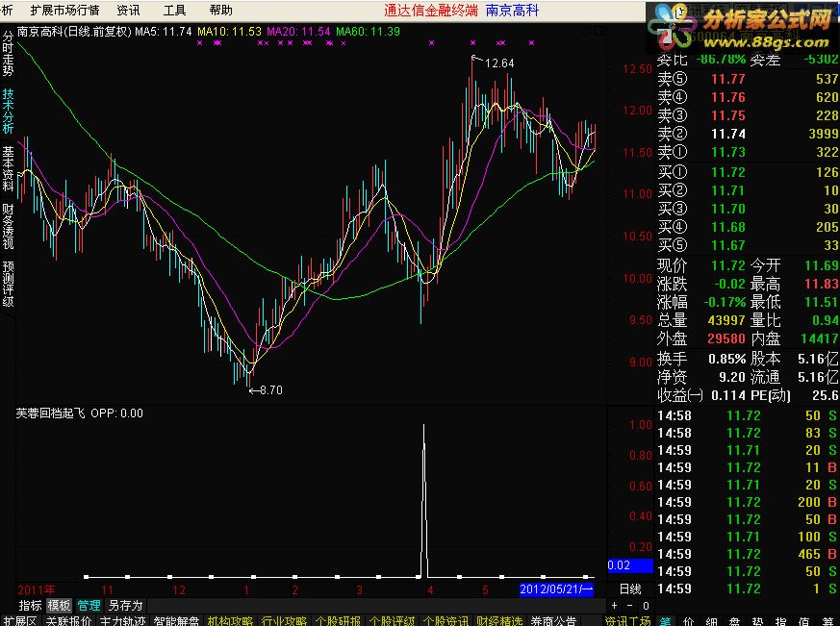Select the 价 tab in right panel
Image resolution: width=840 pixels, height=626 pixels.
[688, 621]
